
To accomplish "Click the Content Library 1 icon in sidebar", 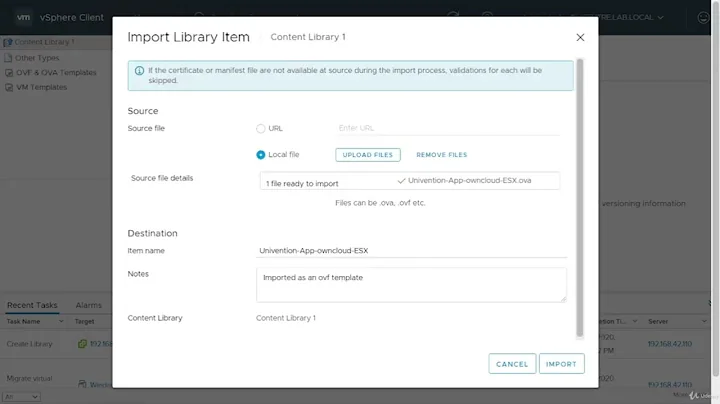I will click(7, 42).
